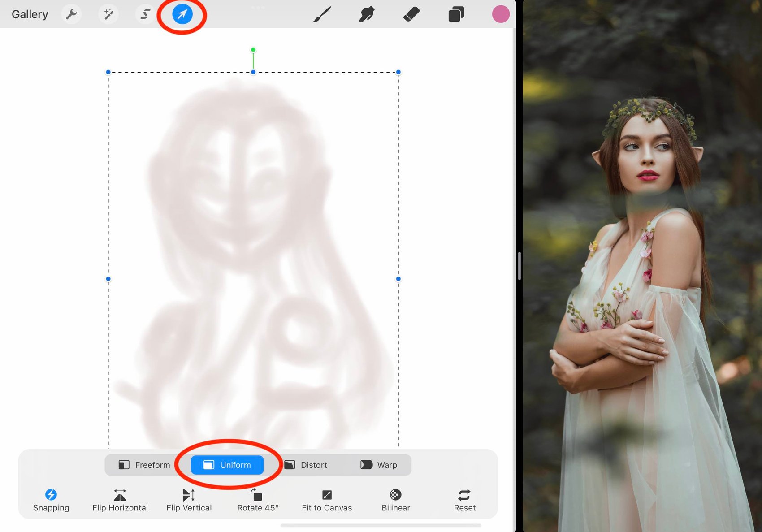Click the horizontal scroll bar below toolbar
The image size is (762, 532).
(381, 525)
